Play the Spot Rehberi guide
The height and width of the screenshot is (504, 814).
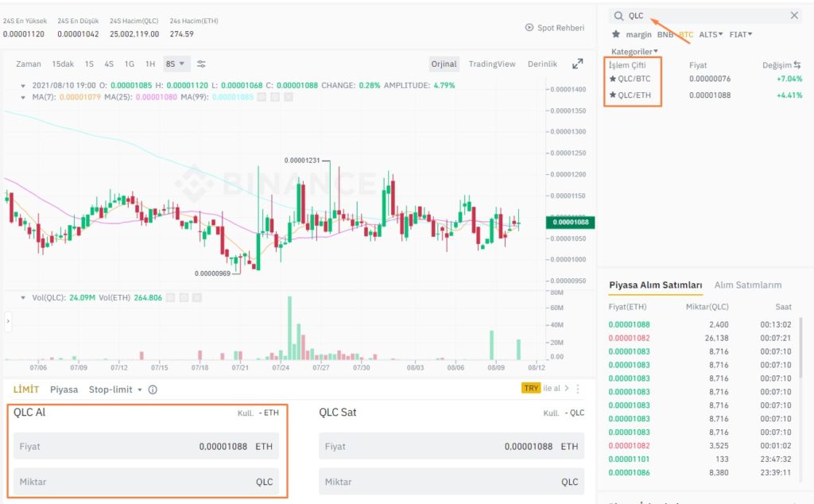tap(529, 28)
